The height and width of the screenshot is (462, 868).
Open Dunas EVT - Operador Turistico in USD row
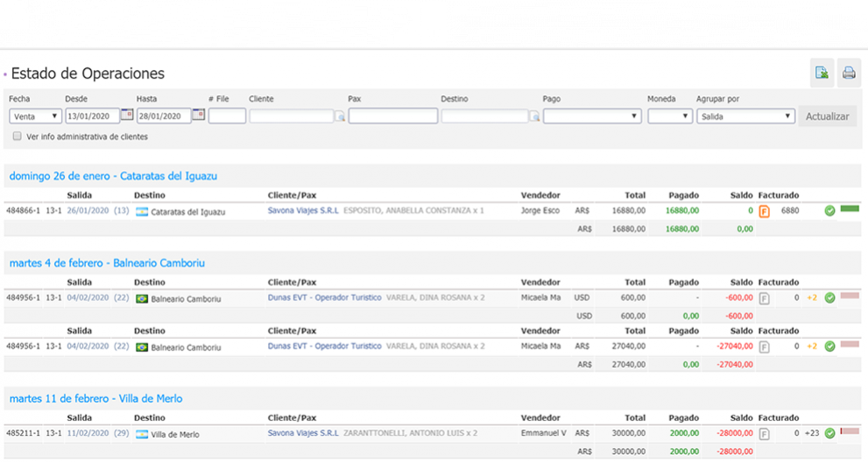point(324,297)
